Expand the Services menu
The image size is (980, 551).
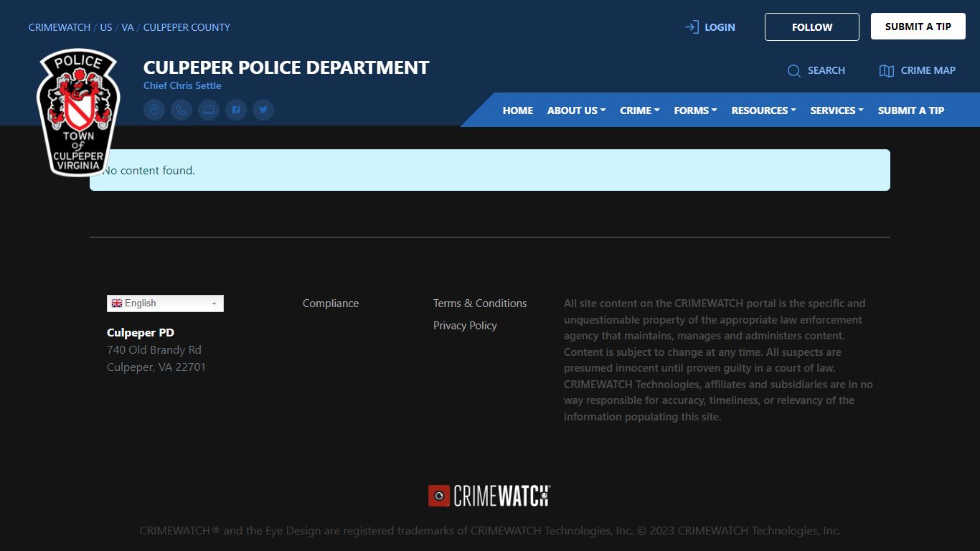(837, 110)
